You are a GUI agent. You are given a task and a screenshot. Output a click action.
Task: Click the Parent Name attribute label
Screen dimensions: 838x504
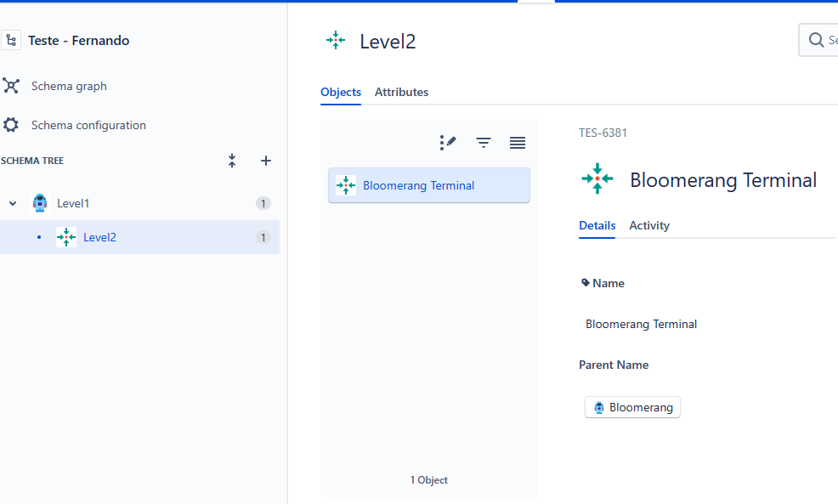pyautogui.click(x=614, y=365)
